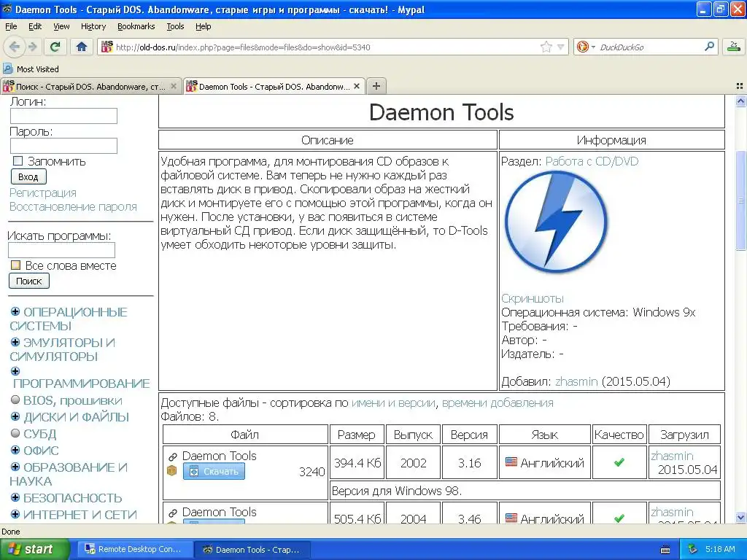
Task: Close the Поиск - Старый DOS tab
Action: (174, 86)
